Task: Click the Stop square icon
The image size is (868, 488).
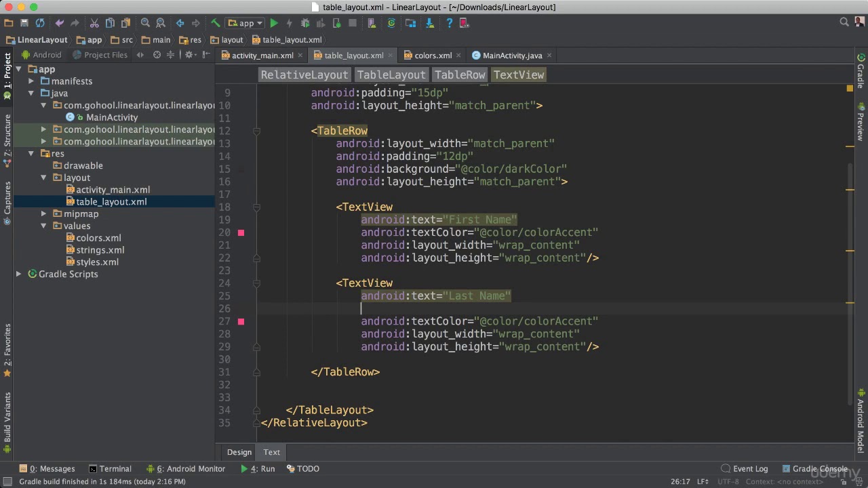Action: 353,23
